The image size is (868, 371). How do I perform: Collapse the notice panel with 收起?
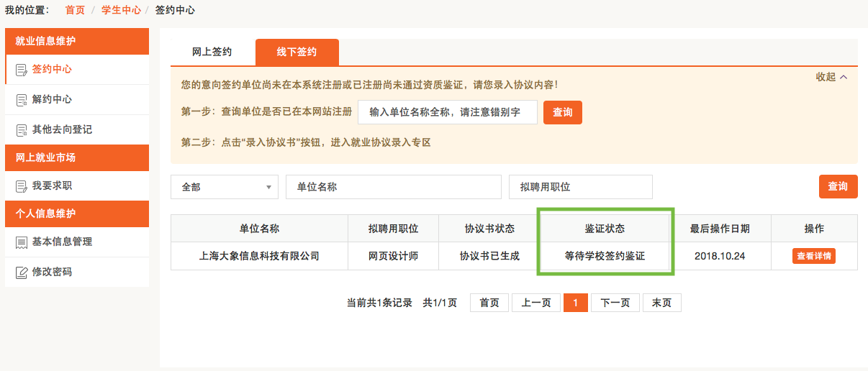tap(831, 77)
